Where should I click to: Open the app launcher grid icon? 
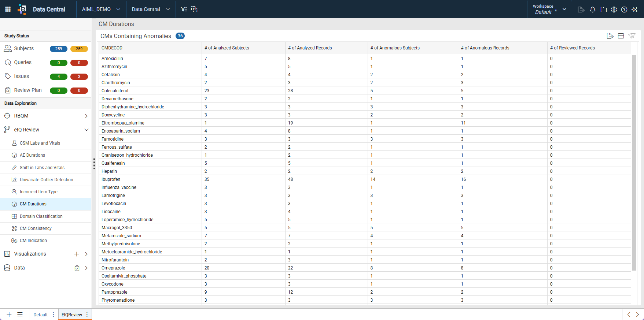pos(8,9)
